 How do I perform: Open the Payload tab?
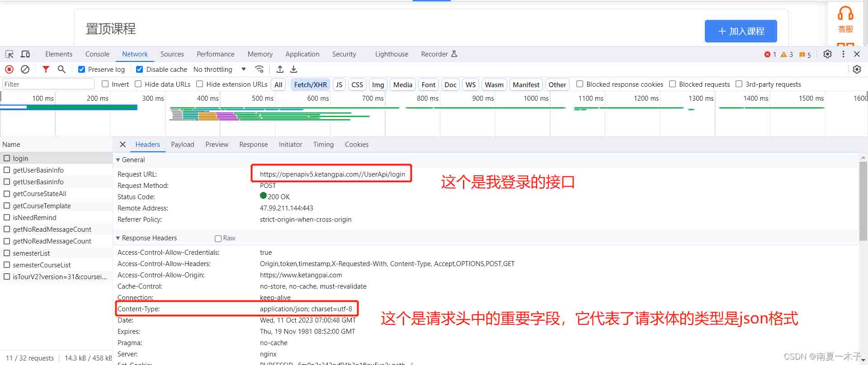coord(182,145)
